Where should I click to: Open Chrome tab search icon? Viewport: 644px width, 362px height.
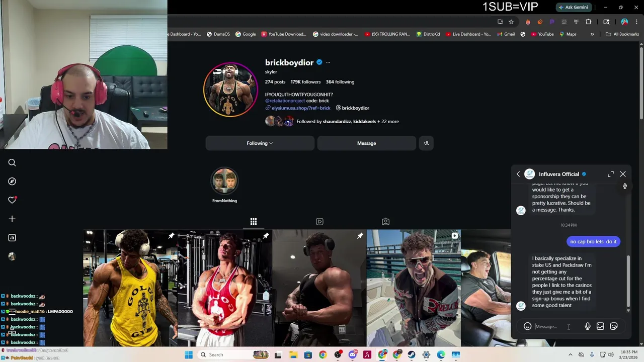[606, 22]
